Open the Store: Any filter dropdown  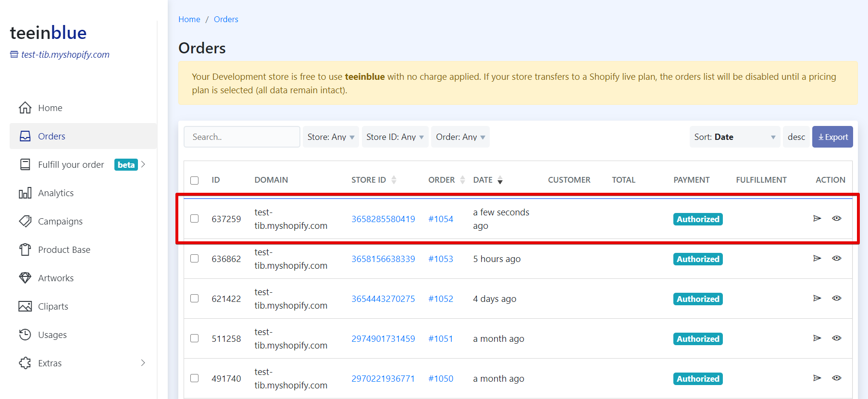click(x=331, y=137)
